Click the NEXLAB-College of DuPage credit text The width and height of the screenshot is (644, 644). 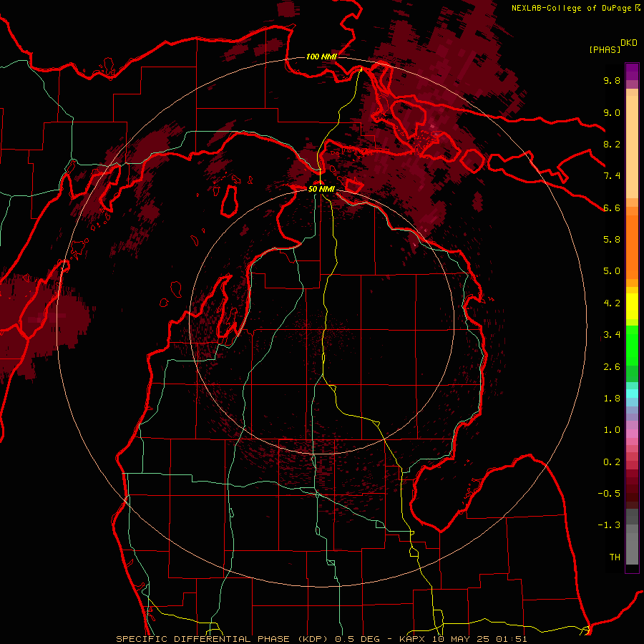click(572, 8)
